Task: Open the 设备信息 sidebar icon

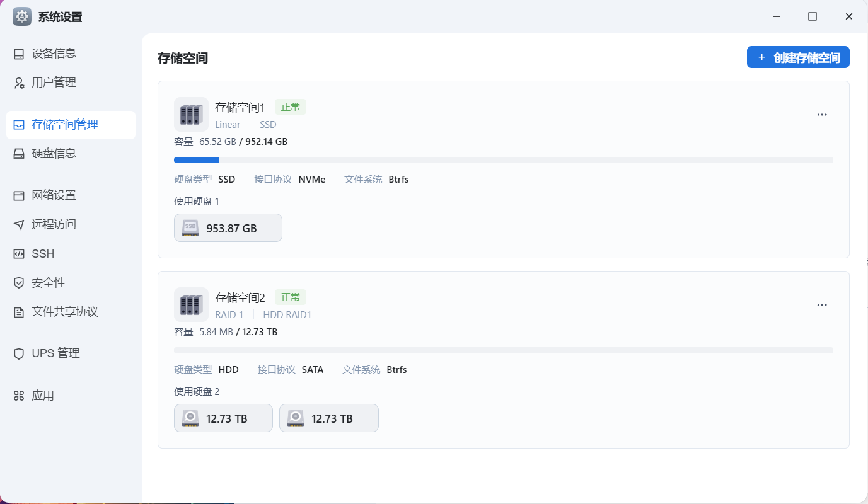Action: coord(19,54)
